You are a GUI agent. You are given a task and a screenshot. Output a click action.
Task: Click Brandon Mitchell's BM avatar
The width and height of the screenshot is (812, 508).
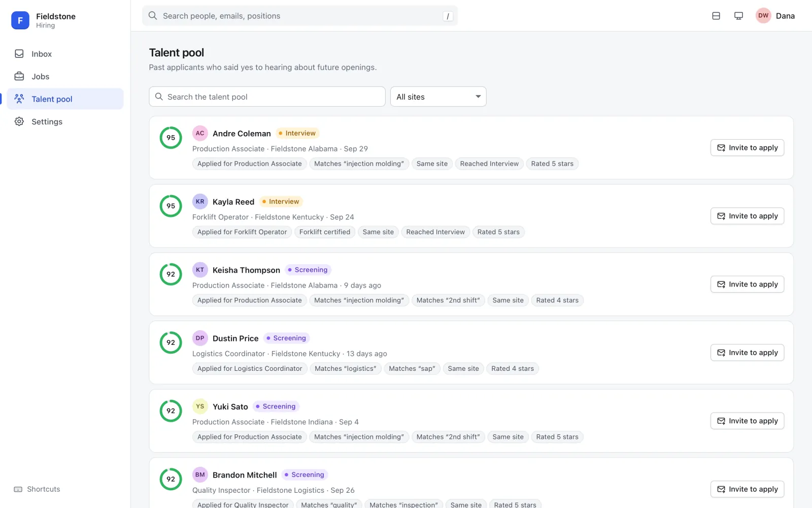coord(200,474)
